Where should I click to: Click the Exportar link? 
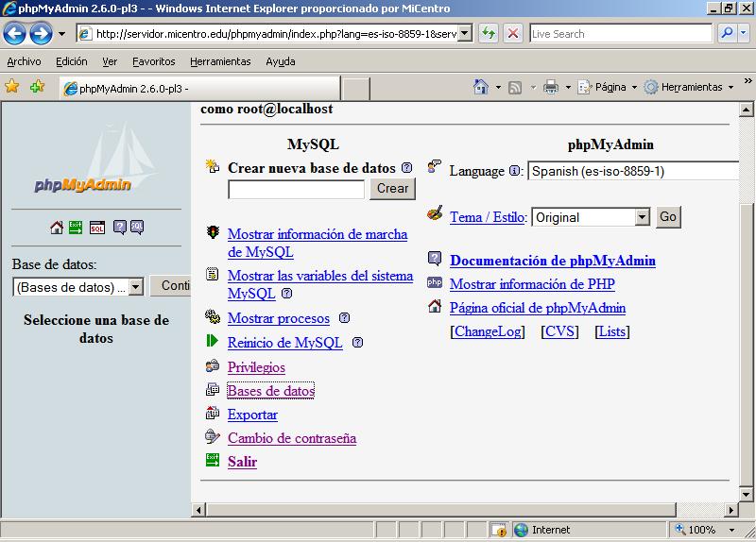coord(252,415)
